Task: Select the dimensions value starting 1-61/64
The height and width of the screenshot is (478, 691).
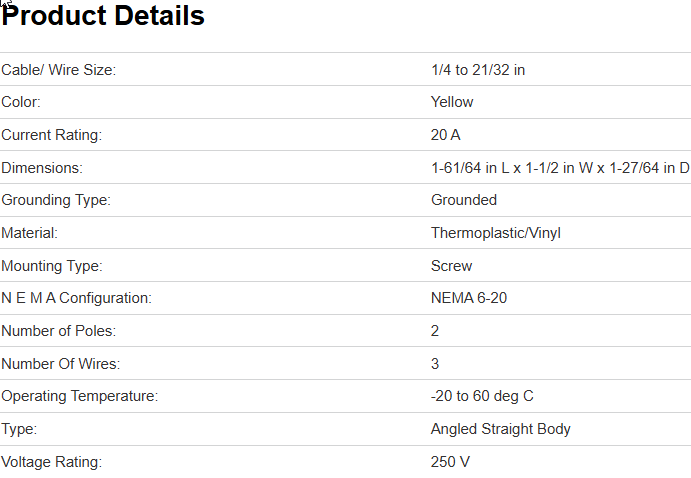Action: coord(560,168)
